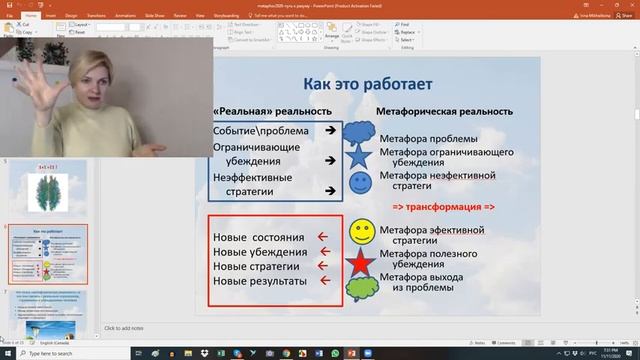The height and width of the screenshot is (360, 640).
Task: Select the yellow smiley face shape
Action: point(362,232)
